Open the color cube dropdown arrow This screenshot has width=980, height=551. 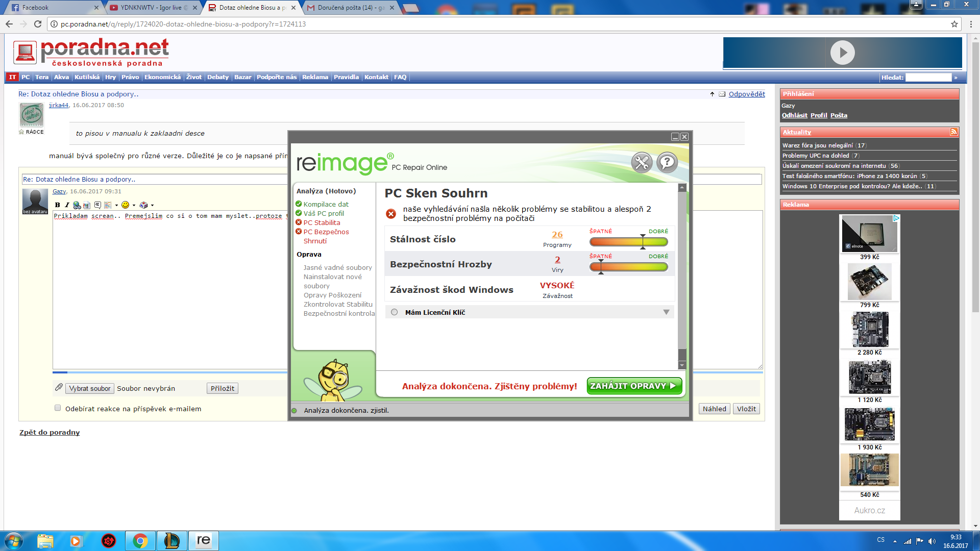pos(152,205)
